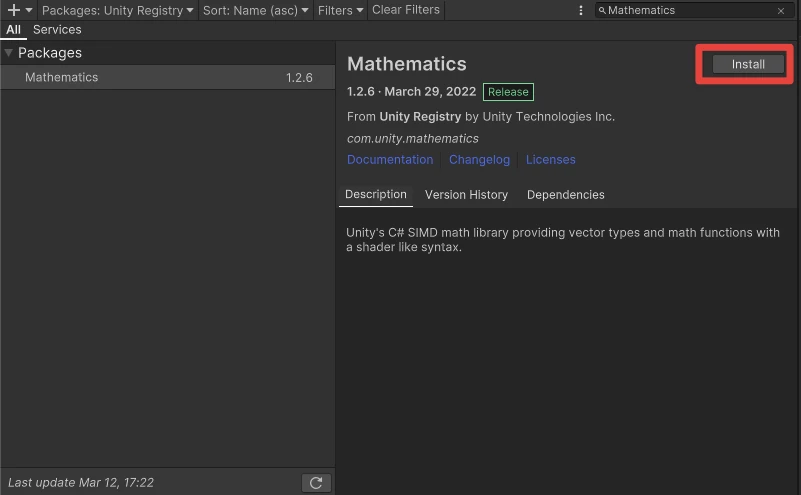Image resolution: width=801 pixels, height=495 pixels.
Task: Click the com.unity.mathematics package name
Action: click(413, 138)
